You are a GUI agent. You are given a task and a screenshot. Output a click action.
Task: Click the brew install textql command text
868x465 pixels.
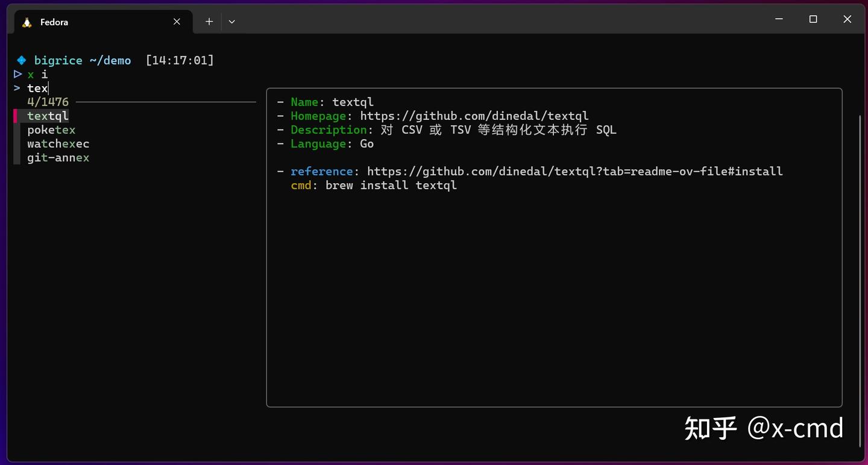(391, 185)
